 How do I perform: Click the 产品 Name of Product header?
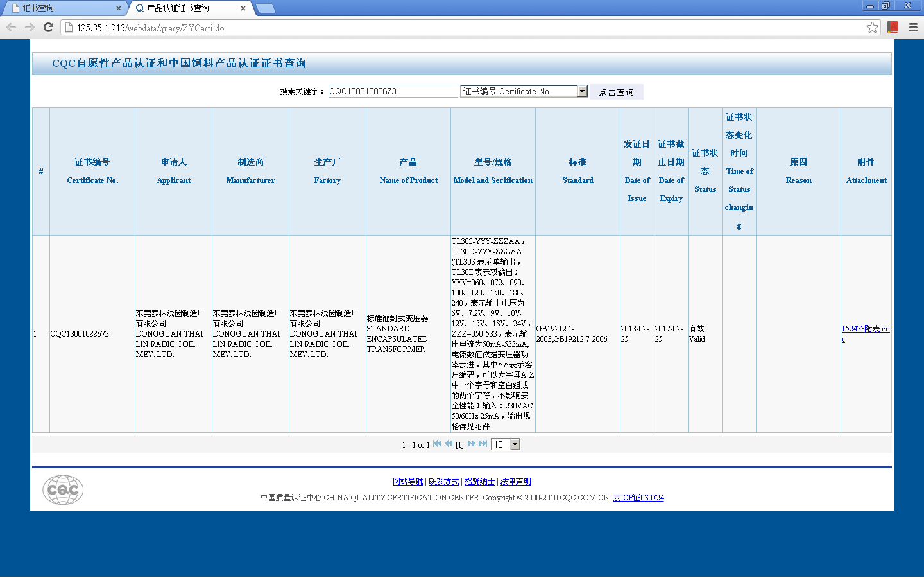point(409,171)
